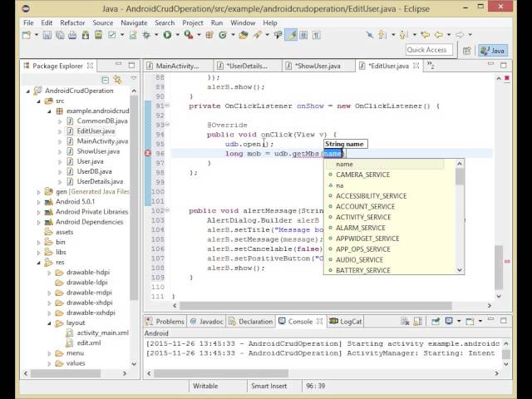Click Collapse All in Package Explorer
The width and height of the screenshot is (532, 399).
tap(106, 80)
